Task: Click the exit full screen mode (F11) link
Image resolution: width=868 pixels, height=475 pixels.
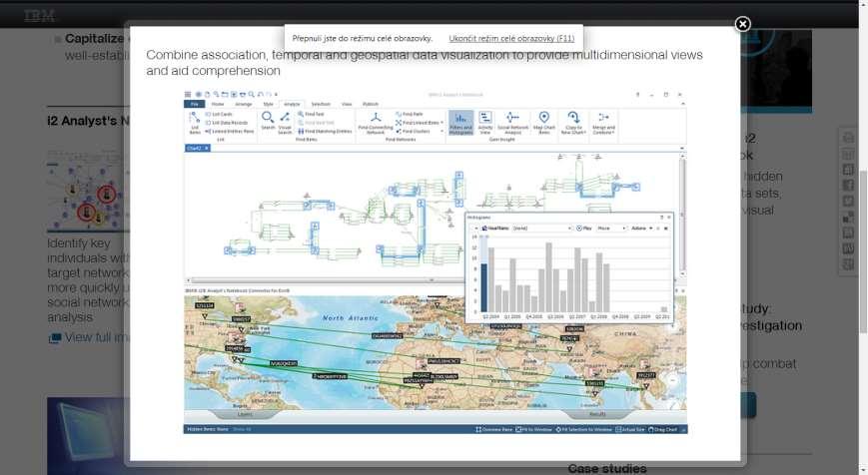Action: [x=511, y=38]
